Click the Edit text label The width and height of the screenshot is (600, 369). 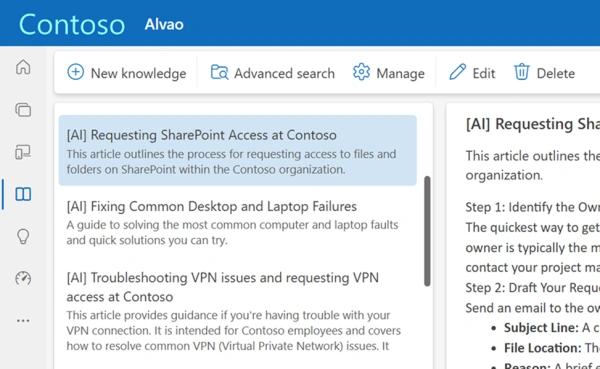pyautogui.click(x=484, y=73)
